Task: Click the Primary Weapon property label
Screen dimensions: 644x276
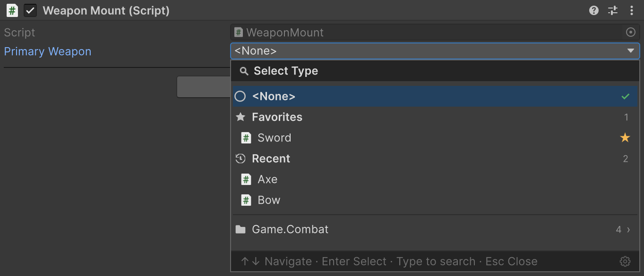Action: click(48, 51)
